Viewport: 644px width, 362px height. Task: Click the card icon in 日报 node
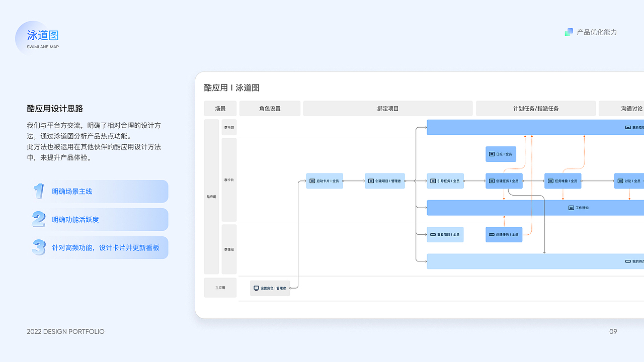(x=492, y=154)
